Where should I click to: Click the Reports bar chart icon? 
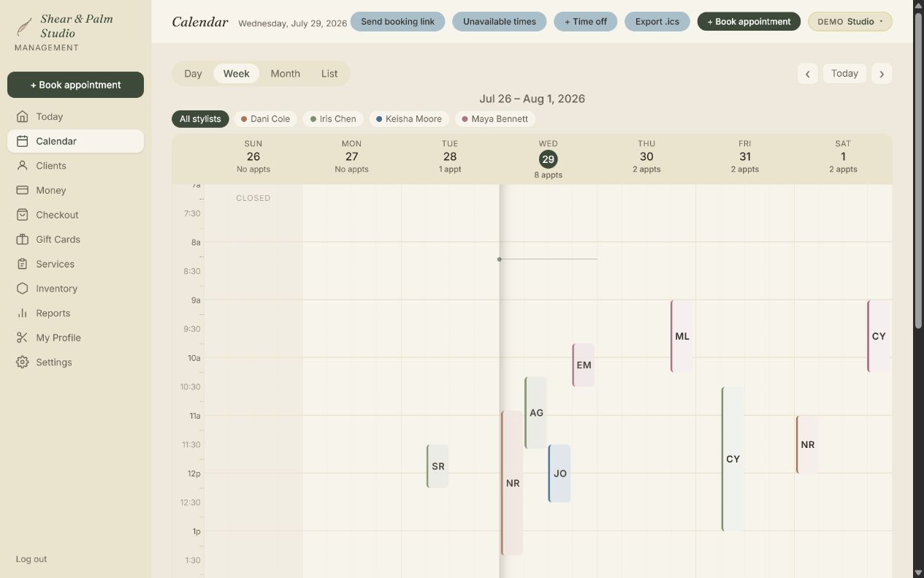tap(23, 313)
